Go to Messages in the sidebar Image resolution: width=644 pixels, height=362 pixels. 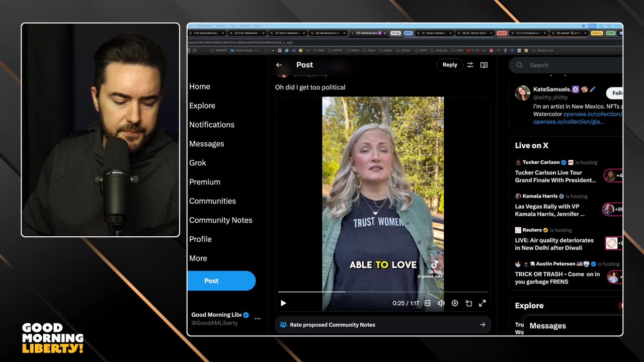[207, 144]
